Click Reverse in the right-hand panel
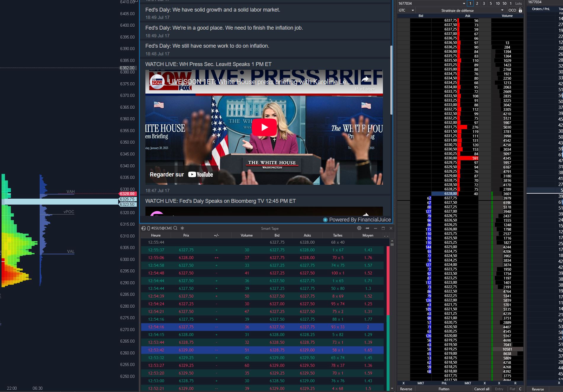 pyautogui.click(x=538, y=389)
